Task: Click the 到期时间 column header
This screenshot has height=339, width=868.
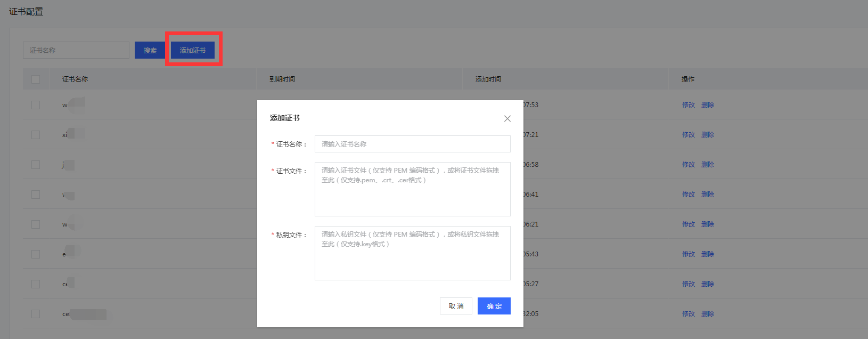Action: tap(282, 79)
